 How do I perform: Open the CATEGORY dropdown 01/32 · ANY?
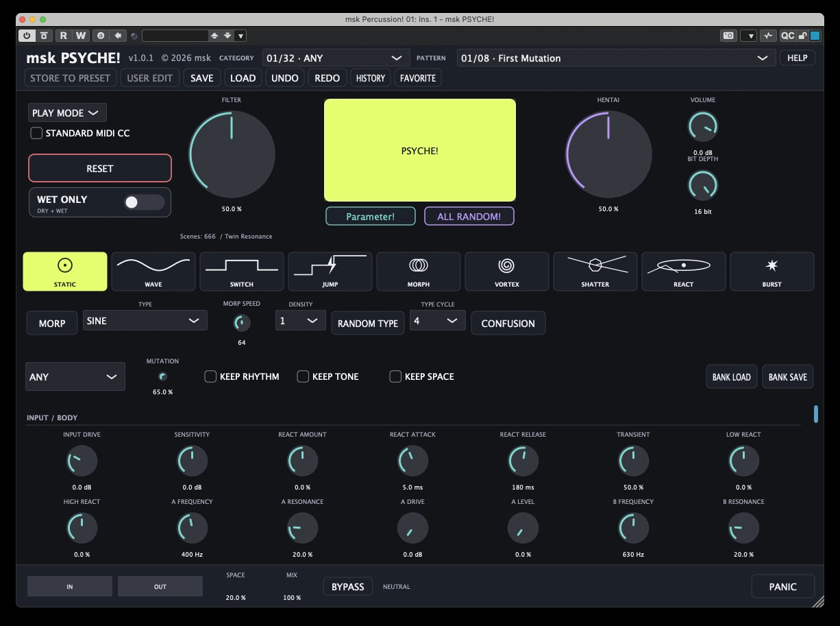(336, 58)
